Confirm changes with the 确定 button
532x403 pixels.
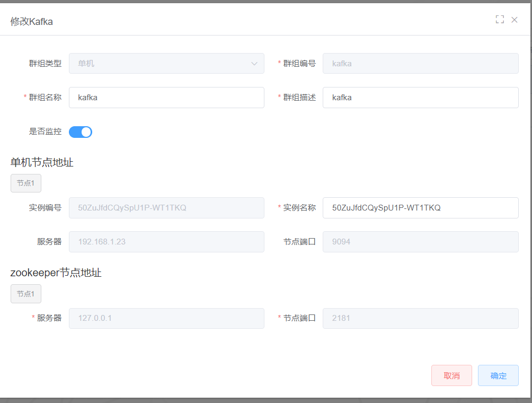coord(498,375)
